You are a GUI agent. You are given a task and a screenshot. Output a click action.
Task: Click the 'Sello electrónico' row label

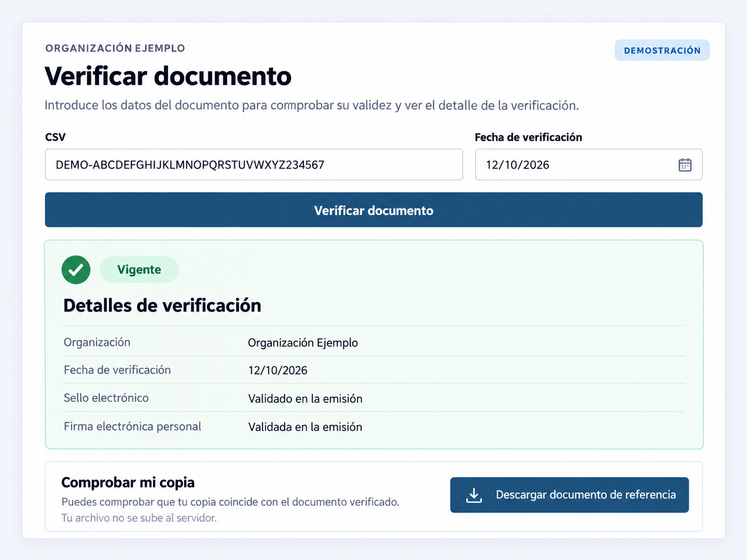click(106, 398)
